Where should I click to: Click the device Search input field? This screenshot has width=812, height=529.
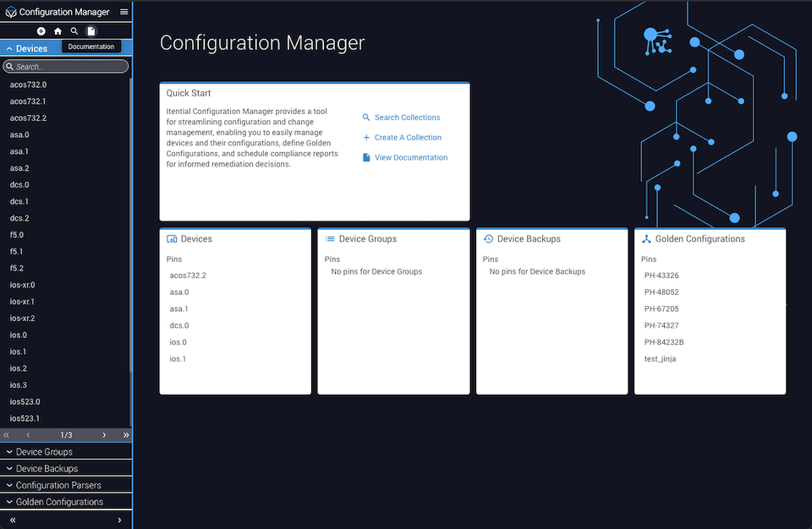[x=68, y=67]
